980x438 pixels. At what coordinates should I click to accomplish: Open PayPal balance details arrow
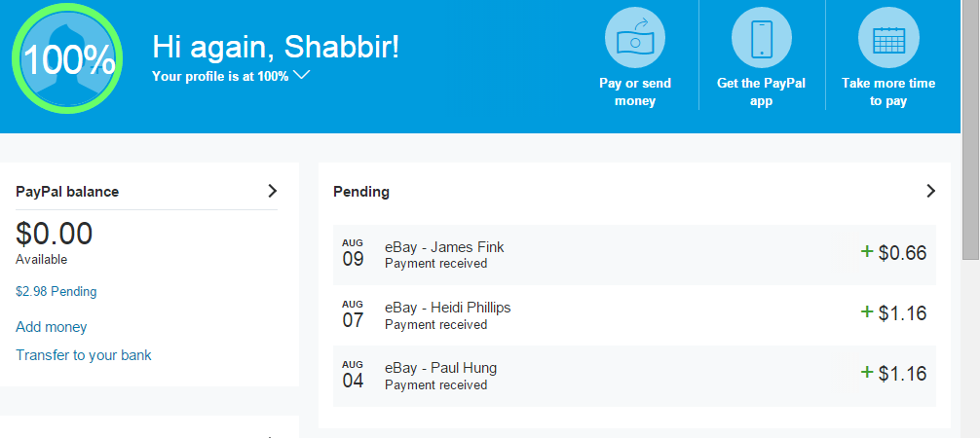[272, 191]
